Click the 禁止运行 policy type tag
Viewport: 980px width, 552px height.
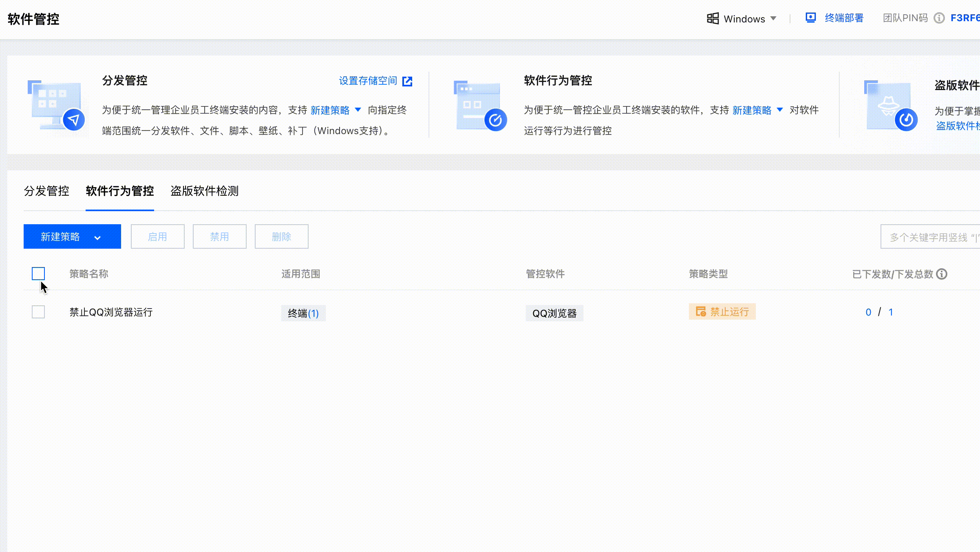click(x=722, y=312)
